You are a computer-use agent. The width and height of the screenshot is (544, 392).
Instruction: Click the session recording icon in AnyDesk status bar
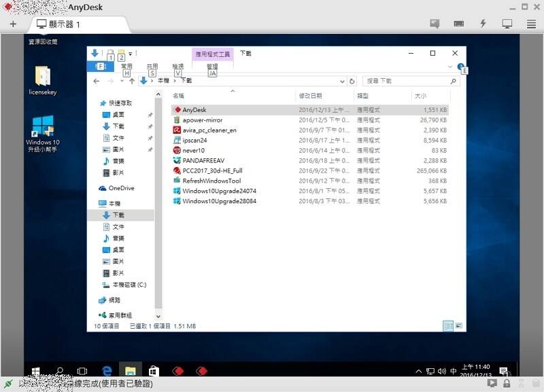(492, 383)
